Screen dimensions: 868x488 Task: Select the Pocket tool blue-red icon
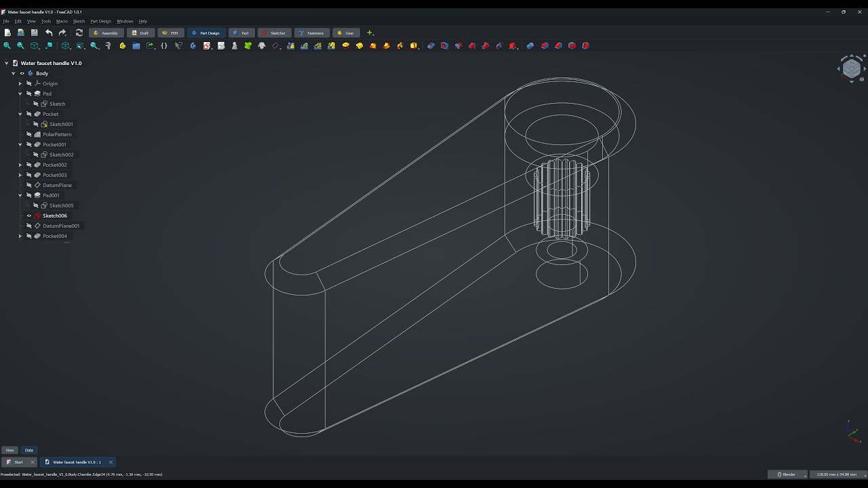click(x=431, y=45)
